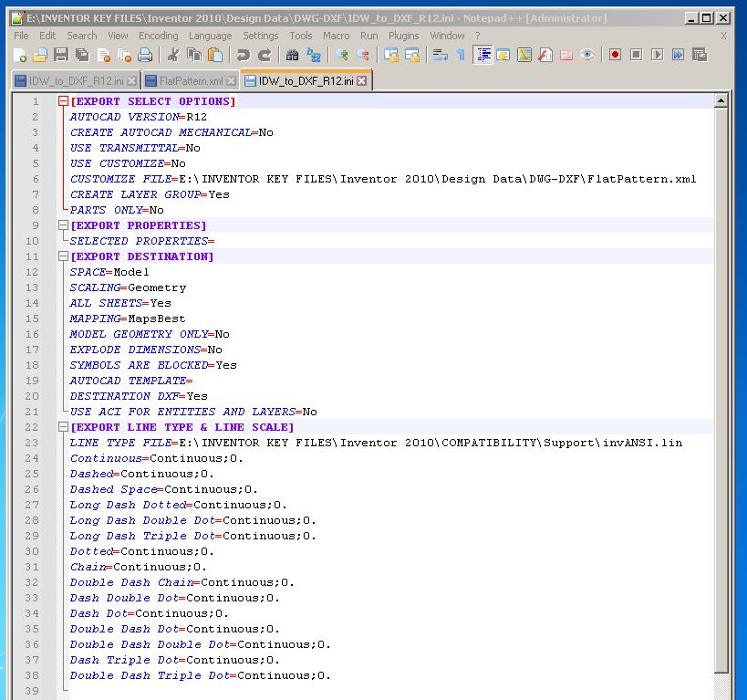
Task: Enable file monitoring with the eye icon
Action: tap(589, 56)
